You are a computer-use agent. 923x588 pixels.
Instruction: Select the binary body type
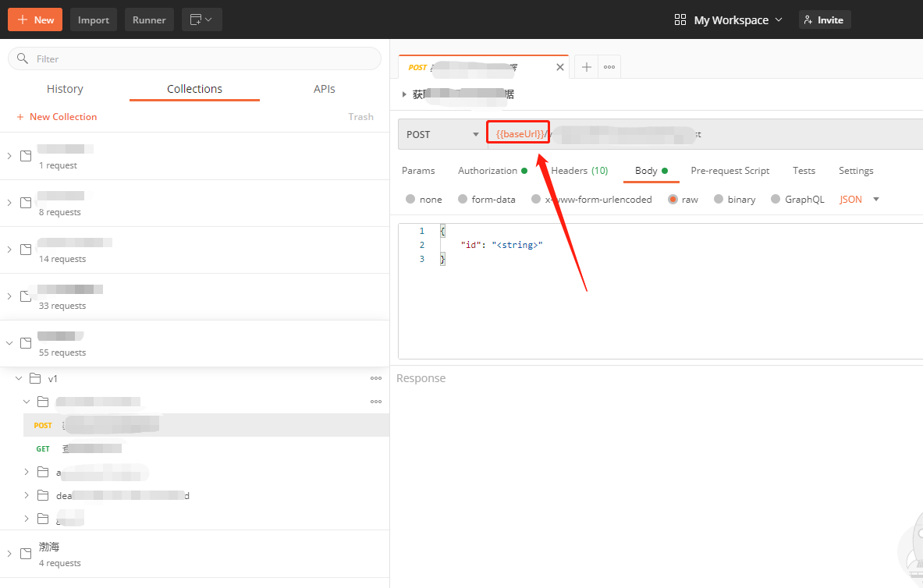pyautogui.click(x=718, y=199)
